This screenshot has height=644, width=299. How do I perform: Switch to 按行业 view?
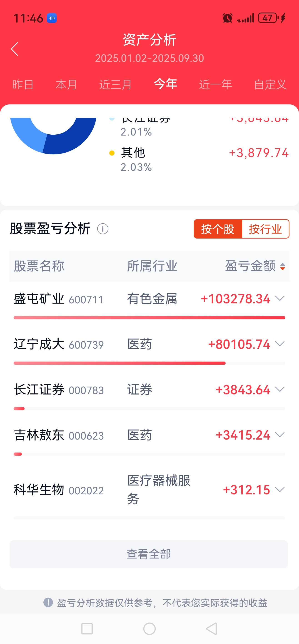pos(265,229)
